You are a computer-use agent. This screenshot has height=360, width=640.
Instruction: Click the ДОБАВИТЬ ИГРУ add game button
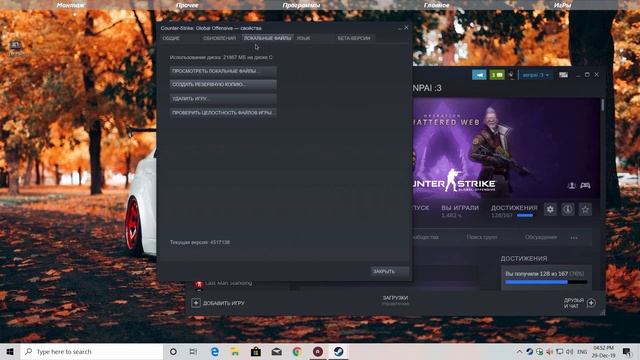[x=218, y=303]
